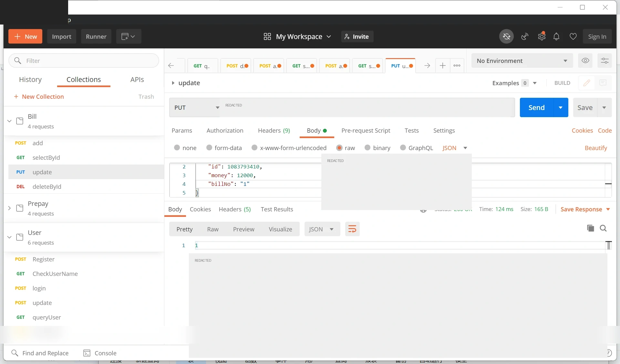Image resolution: width=620 pixels, height=364 pixels.
Task: Open the PUT method dropdown
Action: click(x=195, y=107)
